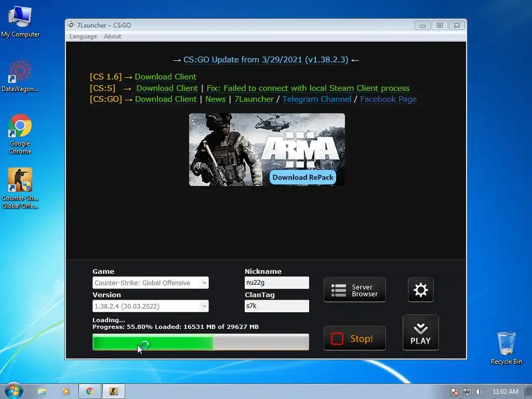The height and width of the screenshot is (399, 532).
Task: Open the About menu
Action: click(112, 36)
